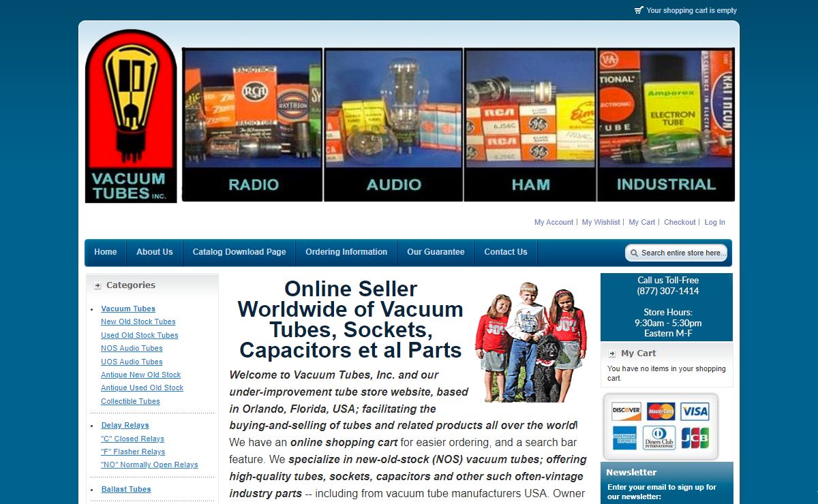Select Used Old Stock Tubes
Screen dimensions: 818x504
pos(140,335)
